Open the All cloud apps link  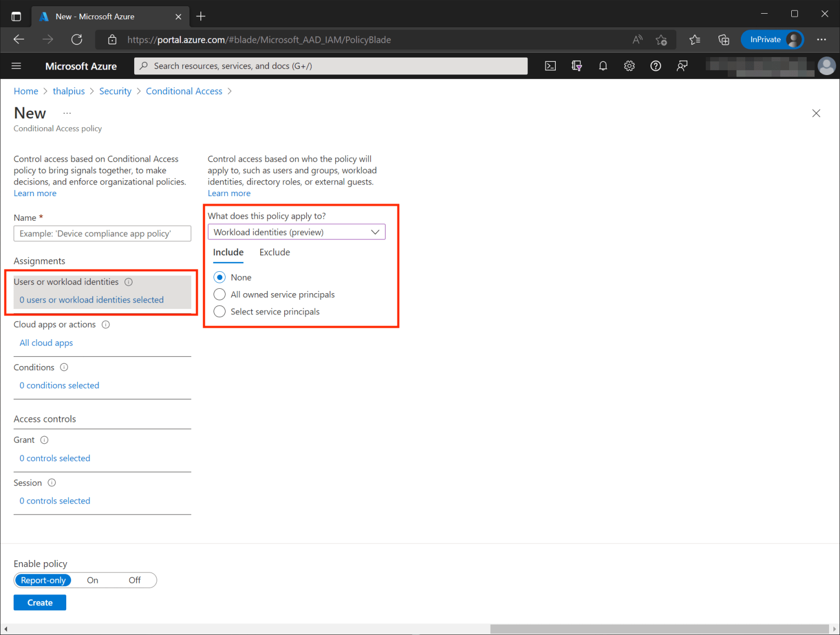coord(46,342)
